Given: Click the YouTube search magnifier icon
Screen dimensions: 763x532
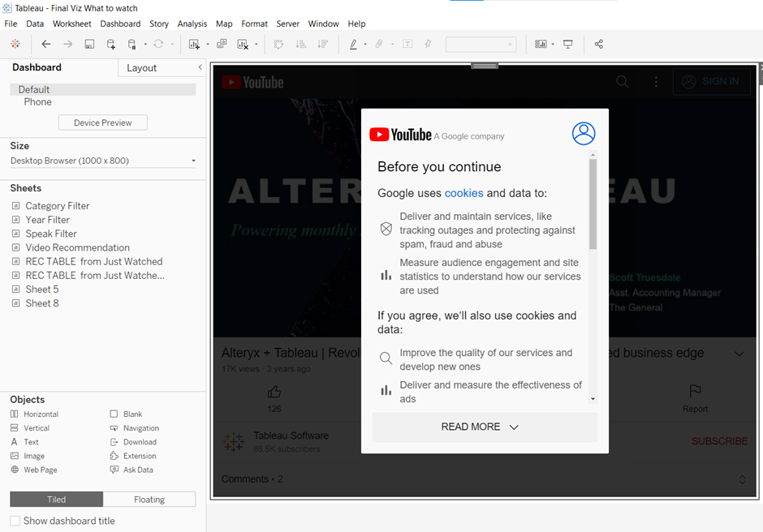Looking at the screenshot, I should point(622,82).
